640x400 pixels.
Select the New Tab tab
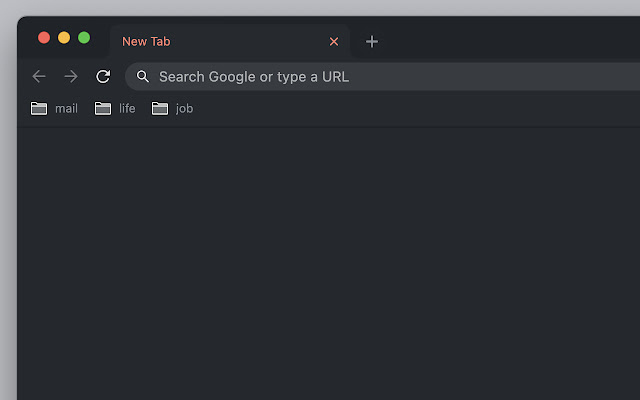[x=200, y=41]
